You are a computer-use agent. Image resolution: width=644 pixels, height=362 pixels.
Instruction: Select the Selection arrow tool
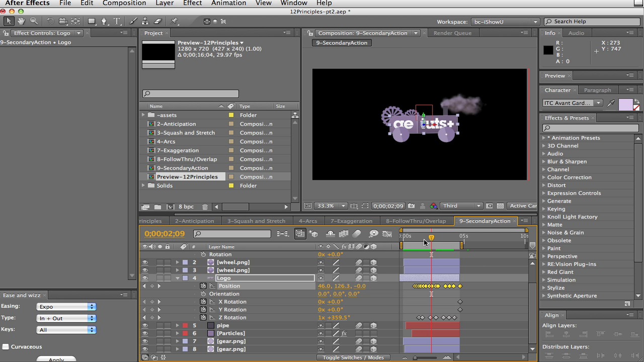pyautogui.click(x=9, y=21)
